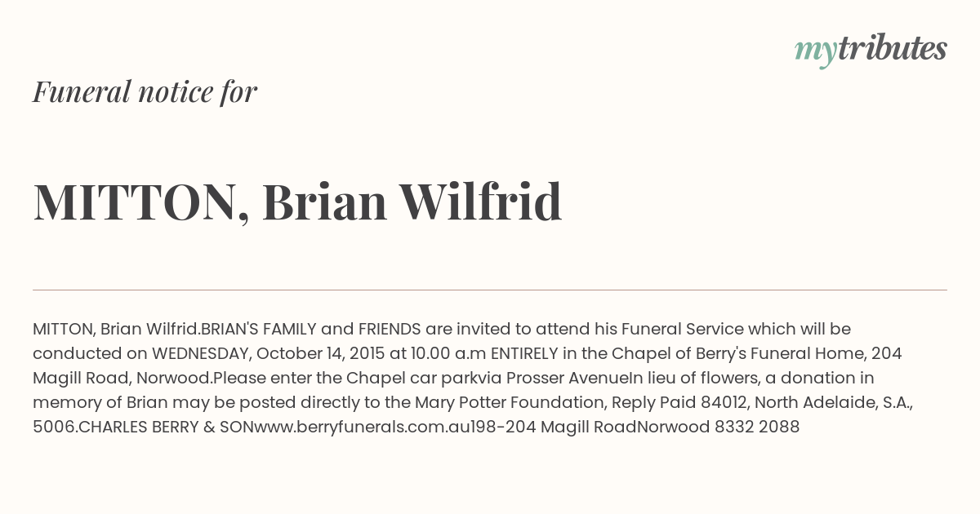Click 'Berry's Funeral Home' in the paragraph
This screenshot has width=980, height=514.
tap(783, 353)
